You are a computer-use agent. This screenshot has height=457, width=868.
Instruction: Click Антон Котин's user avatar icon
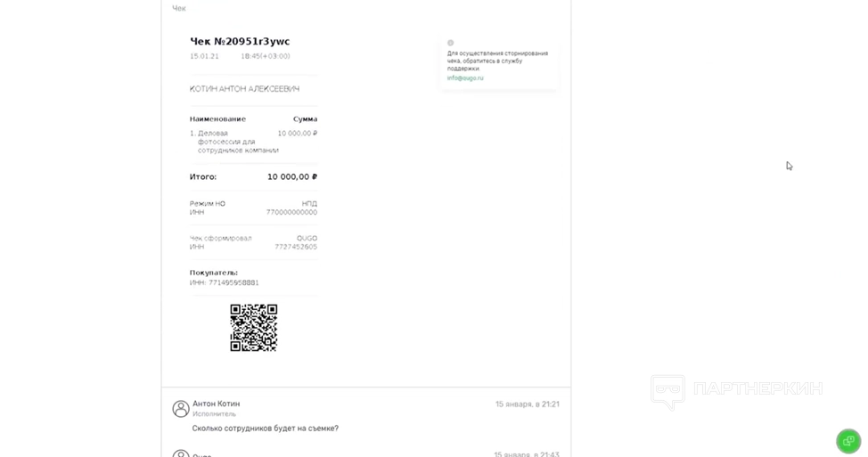181,408
